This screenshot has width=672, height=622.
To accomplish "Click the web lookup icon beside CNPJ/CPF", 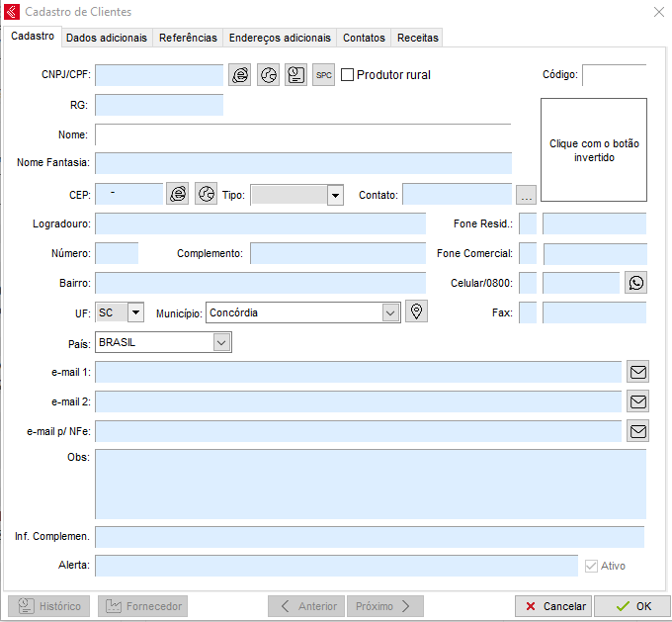I will (x=240, y=75).
